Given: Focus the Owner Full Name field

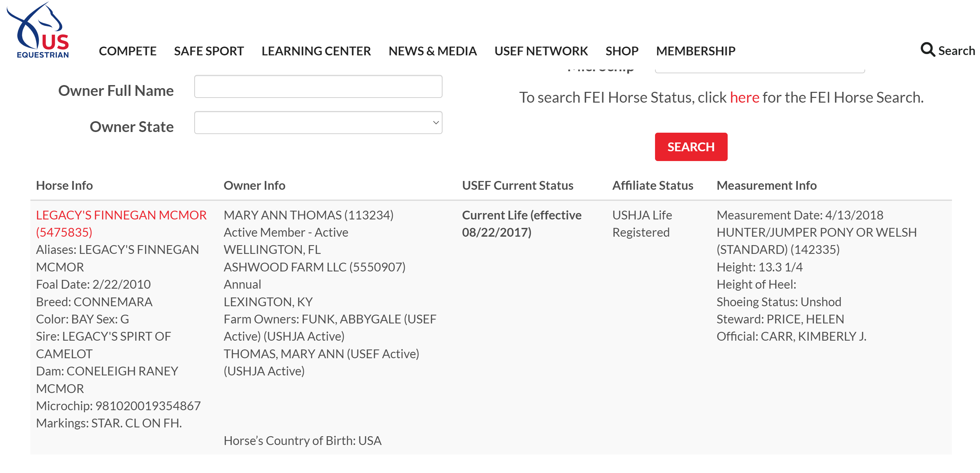Looking at the screenshot, I should [318, 87].
